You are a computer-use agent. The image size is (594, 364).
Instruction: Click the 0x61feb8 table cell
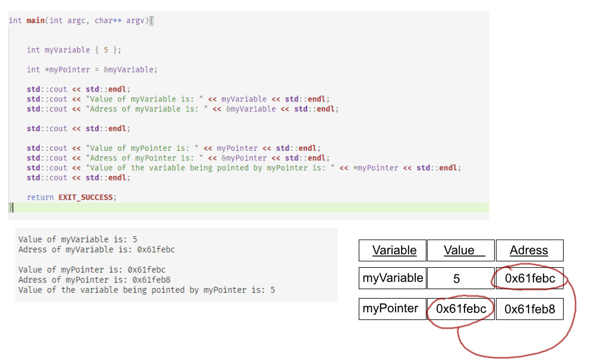point(530,309)
